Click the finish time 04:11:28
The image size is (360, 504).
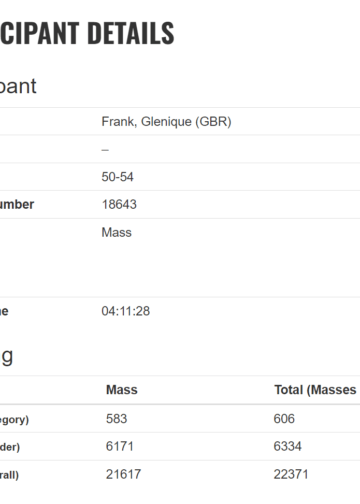point(126,311)
